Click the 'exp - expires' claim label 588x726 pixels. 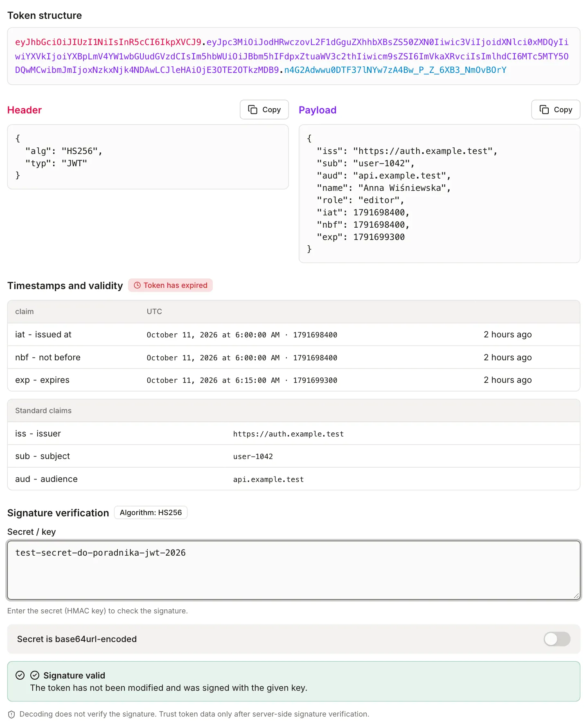coord(42,380)
